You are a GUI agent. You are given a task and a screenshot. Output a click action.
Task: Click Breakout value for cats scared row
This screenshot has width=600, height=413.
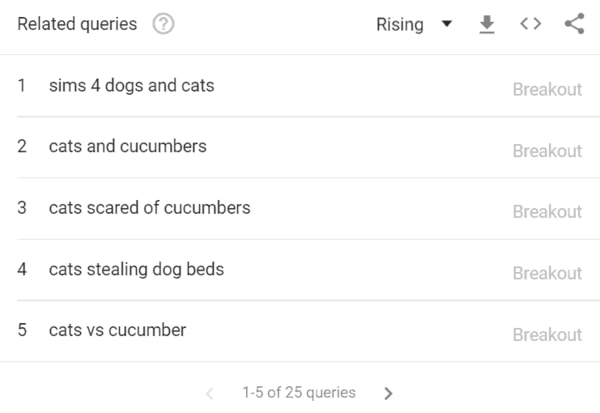[547, 212]
